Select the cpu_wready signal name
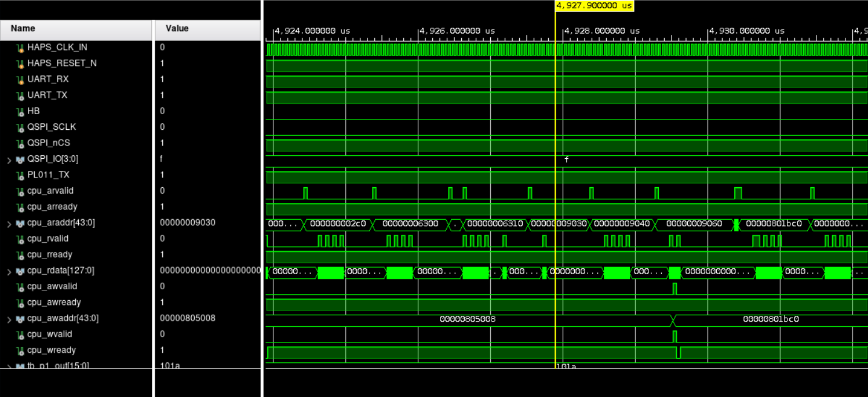868x397 pixels. click(52, 350)
